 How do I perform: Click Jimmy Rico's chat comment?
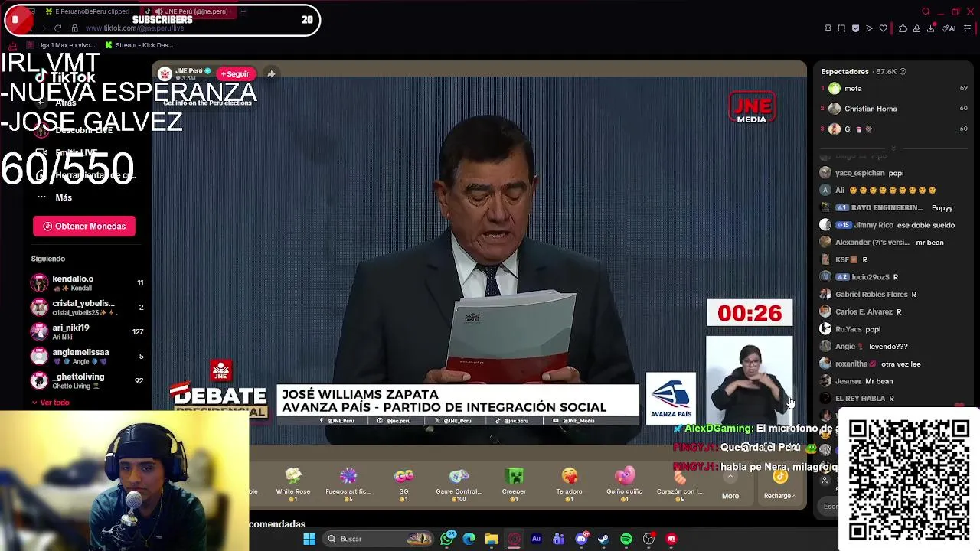pyautogui.click(x=887, y=225)
